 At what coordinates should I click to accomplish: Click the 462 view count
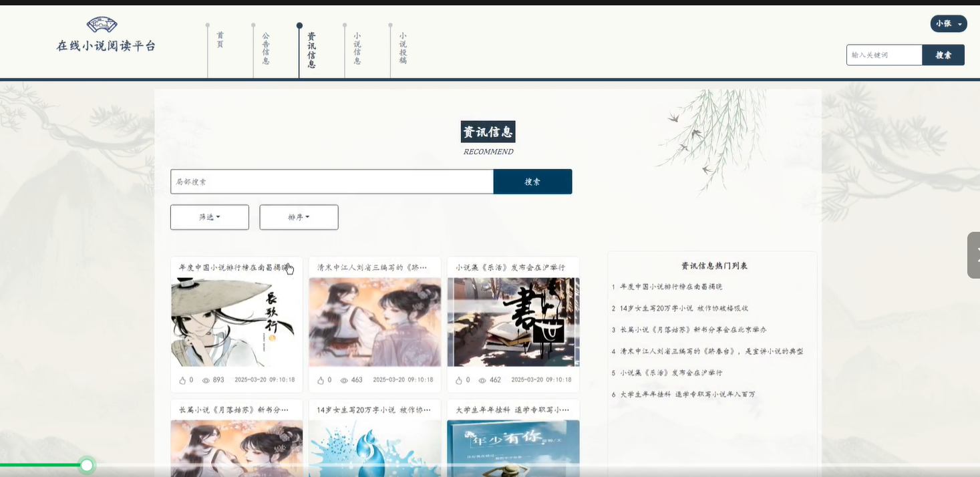(495, 380)
